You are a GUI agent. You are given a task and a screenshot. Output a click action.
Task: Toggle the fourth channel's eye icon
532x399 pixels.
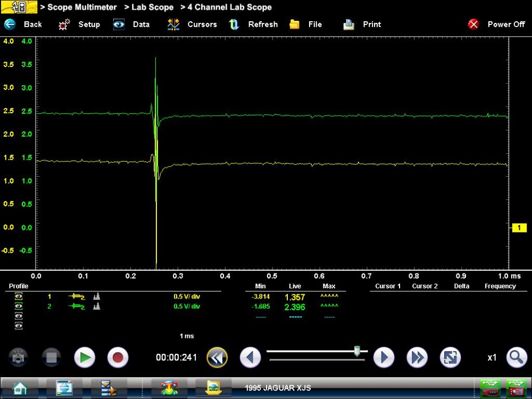tap(19, 326)
